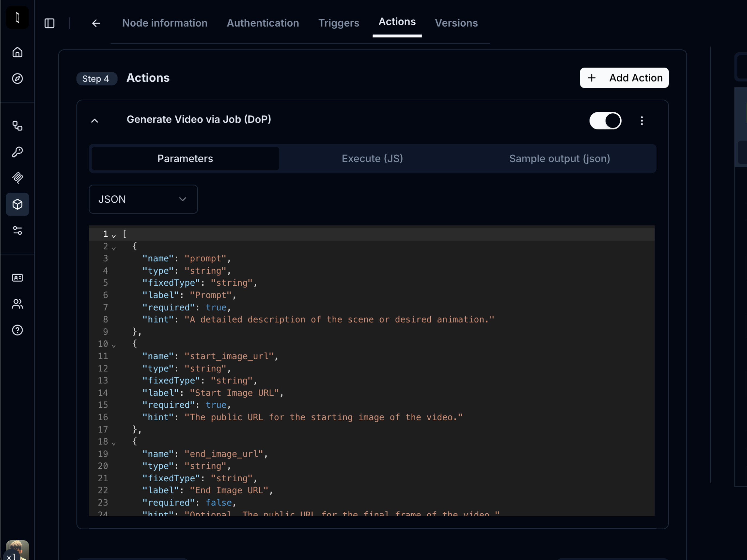This screenshot has height=560, width=747.
Task: Toggle the sidebar panel icon
Action: (49, 23)
